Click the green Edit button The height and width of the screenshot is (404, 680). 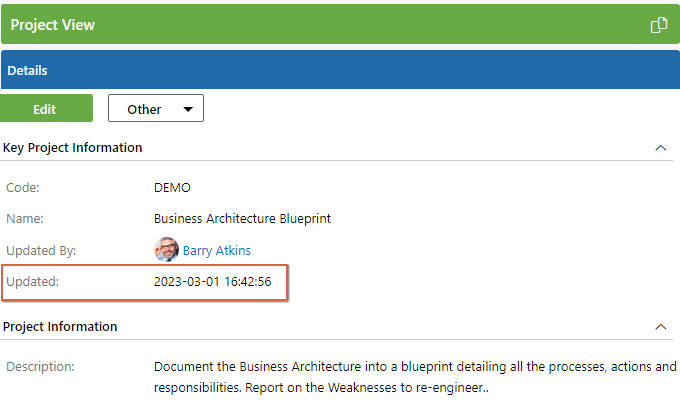click(x=46, y=108)
